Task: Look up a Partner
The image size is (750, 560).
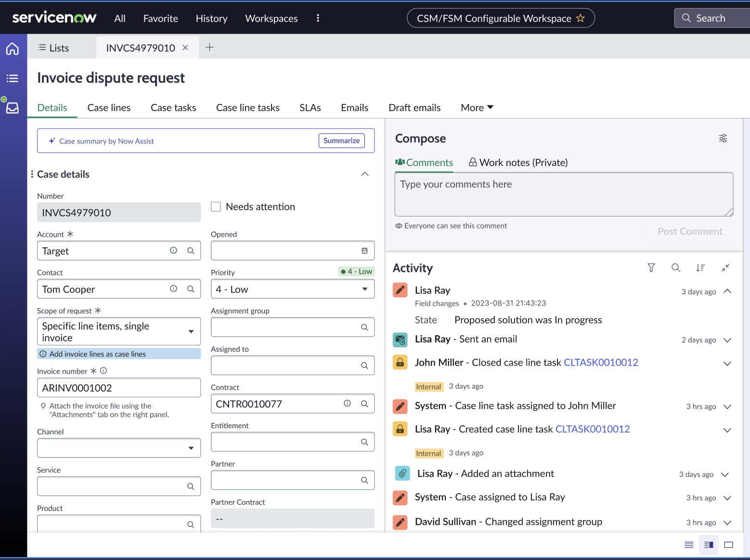Action: point(364,480)
